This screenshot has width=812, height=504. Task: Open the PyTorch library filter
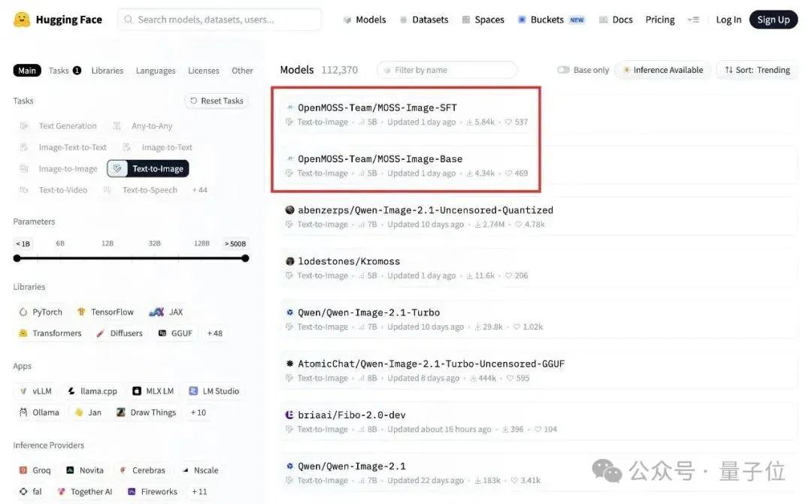(x=41, y=312)
